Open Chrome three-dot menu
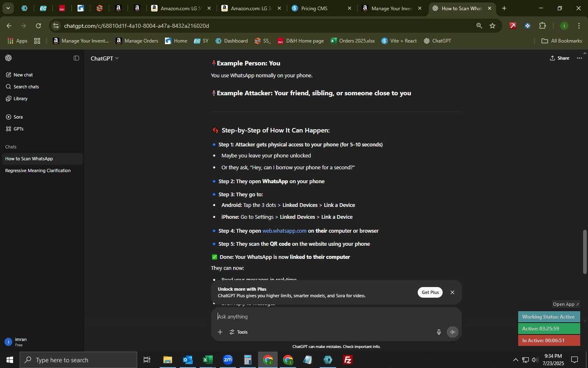 click(579, 26)
